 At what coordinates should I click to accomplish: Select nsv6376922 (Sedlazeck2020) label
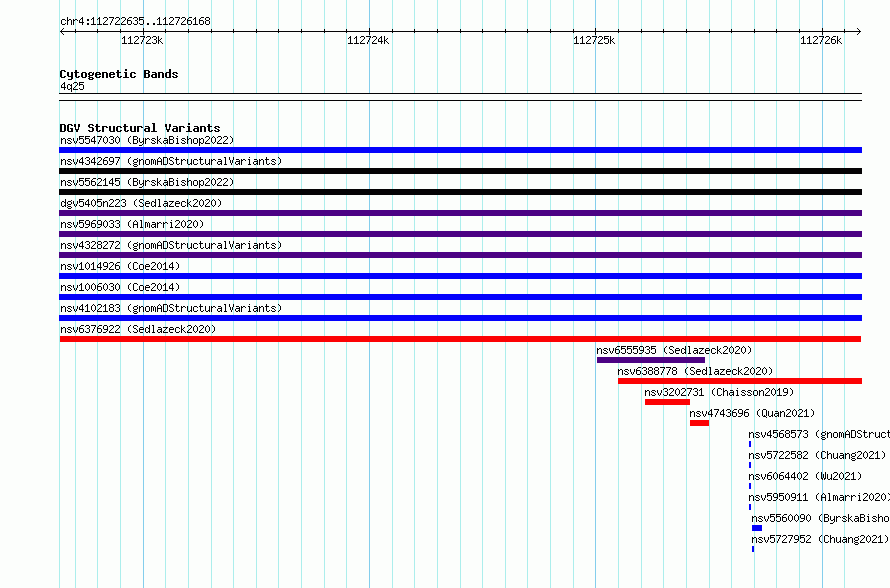click(x=138, y=329)
